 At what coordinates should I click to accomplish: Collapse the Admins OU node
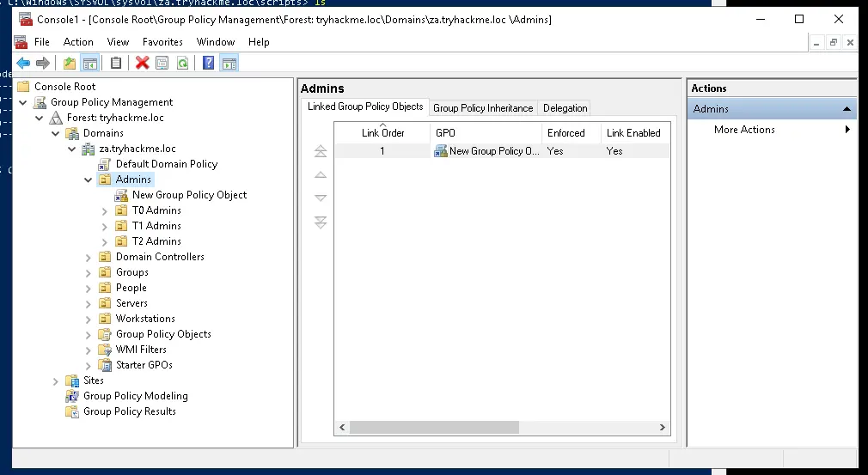[88, 180]
